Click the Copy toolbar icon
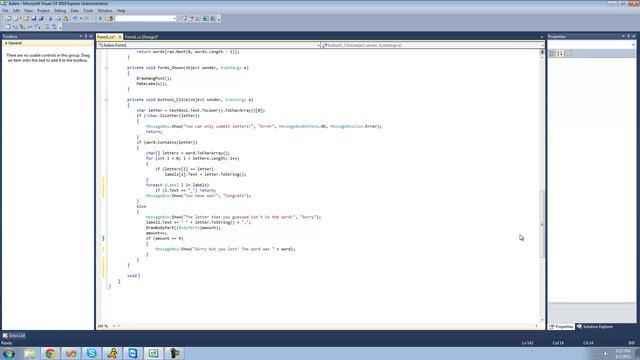This screenshot has width=640, height=360. [58, 18]
